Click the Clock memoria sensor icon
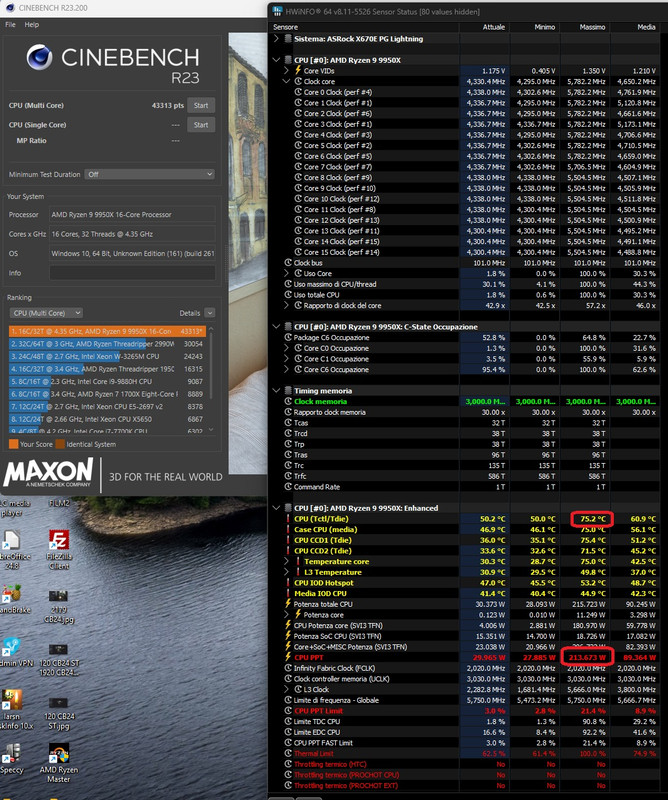 click(288, 402)
